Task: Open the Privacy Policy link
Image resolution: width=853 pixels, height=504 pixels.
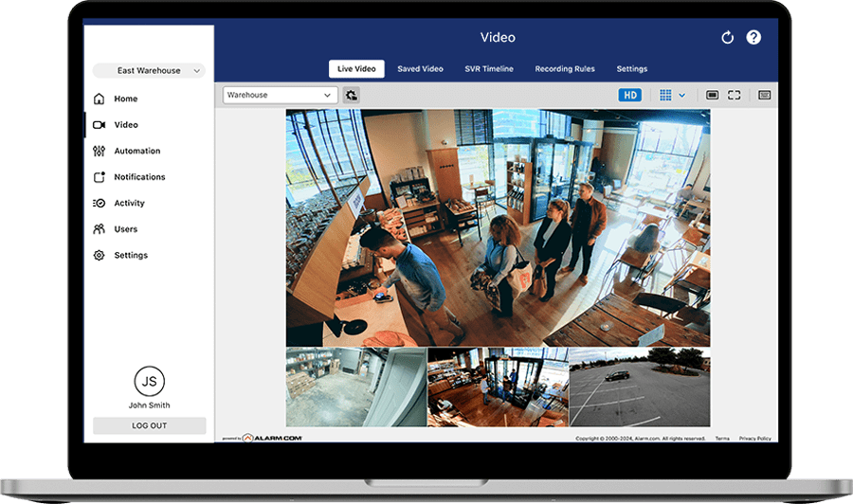Action: tap(754, 439)
